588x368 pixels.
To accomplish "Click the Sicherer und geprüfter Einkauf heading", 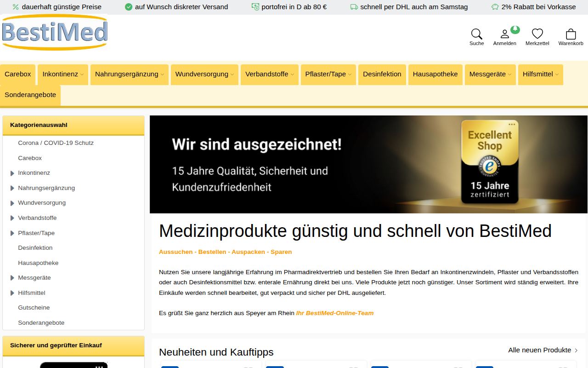I will pos(56,345).
